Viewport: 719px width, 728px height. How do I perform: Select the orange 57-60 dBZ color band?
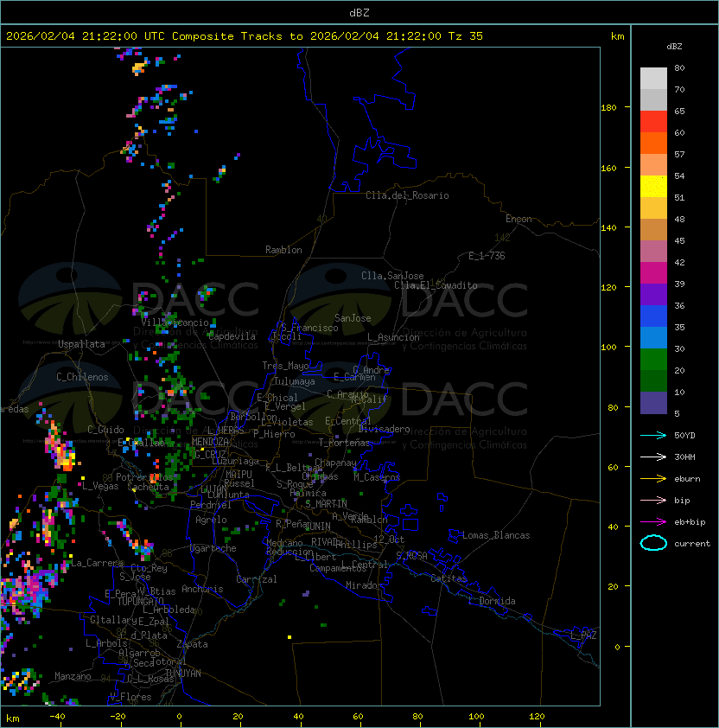pos(653,143)
